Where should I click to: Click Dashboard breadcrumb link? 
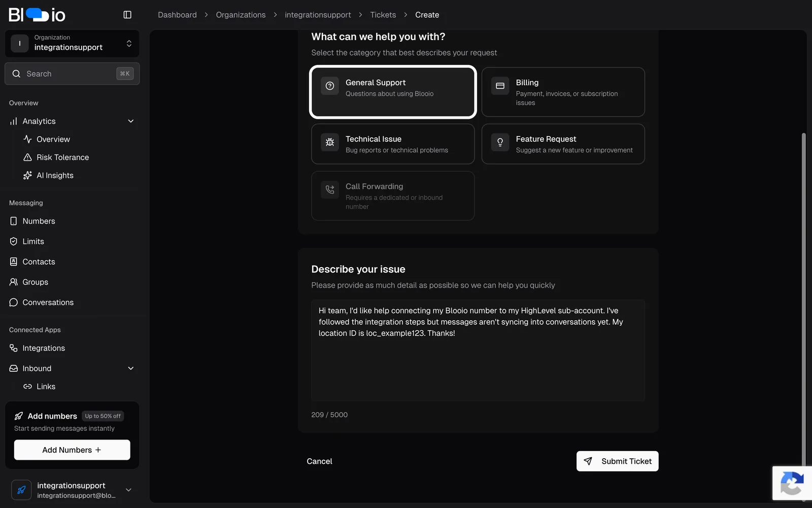[x=177, y=15]
